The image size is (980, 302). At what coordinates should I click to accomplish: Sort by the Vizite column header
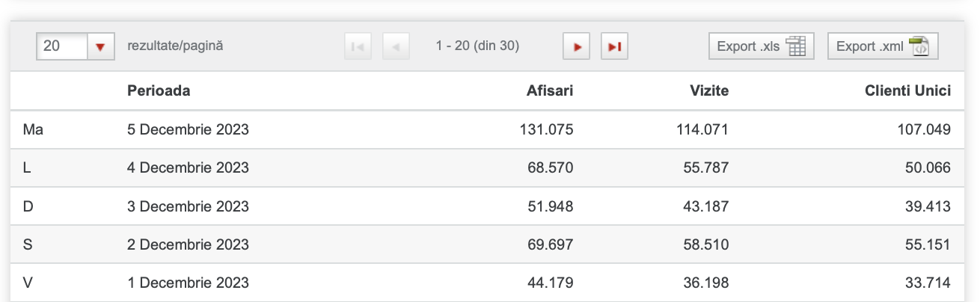click(709, 91)
